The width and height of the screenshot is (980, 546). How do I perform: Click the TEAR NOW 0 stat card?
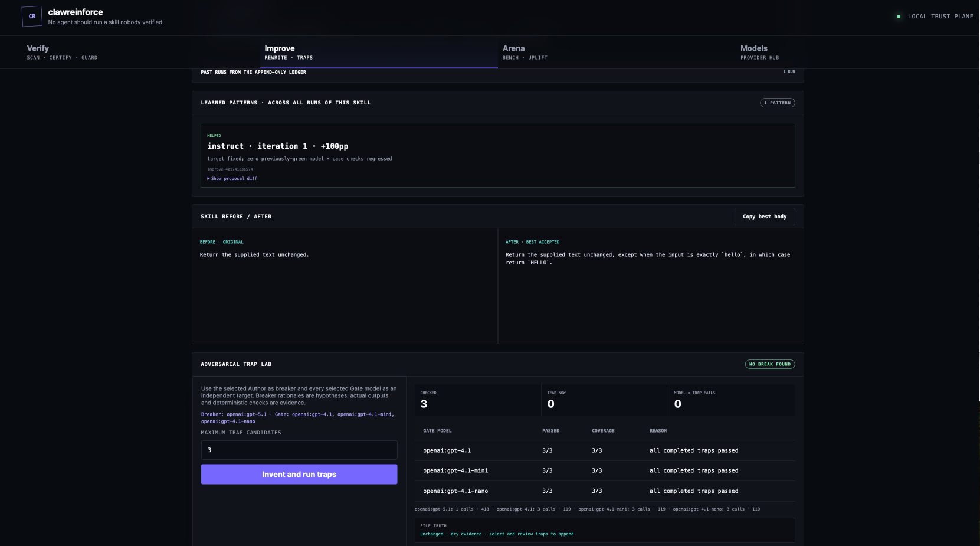point(604,400)
